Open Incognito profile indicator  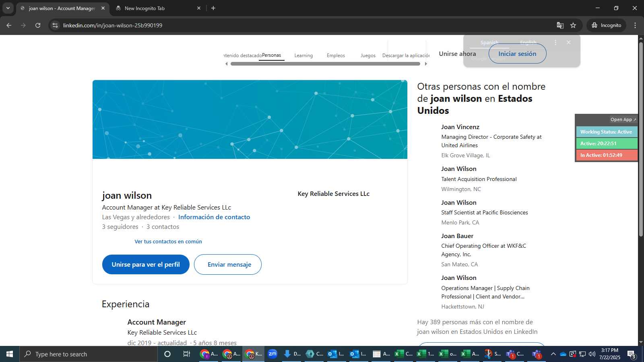pyautogui.click(x=606, y=25)
